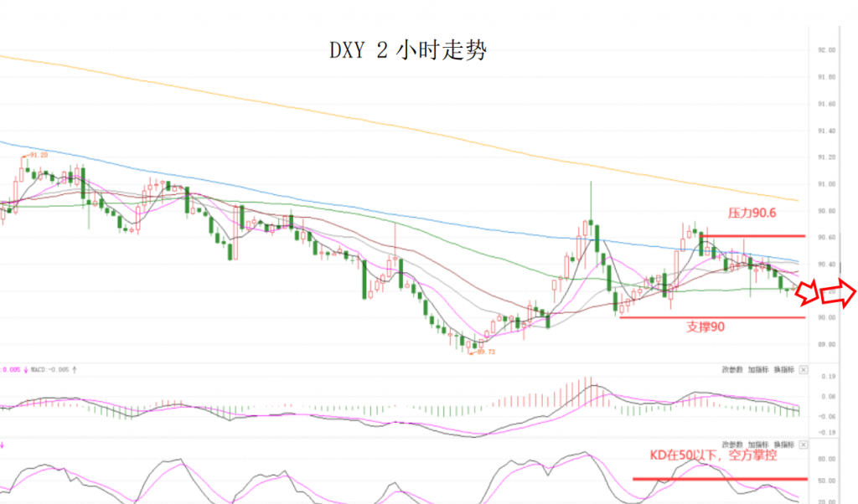Click 加指标 in the MACD panel
The image size is (858, 504).
pyautogui.click(x=757, y=370)
